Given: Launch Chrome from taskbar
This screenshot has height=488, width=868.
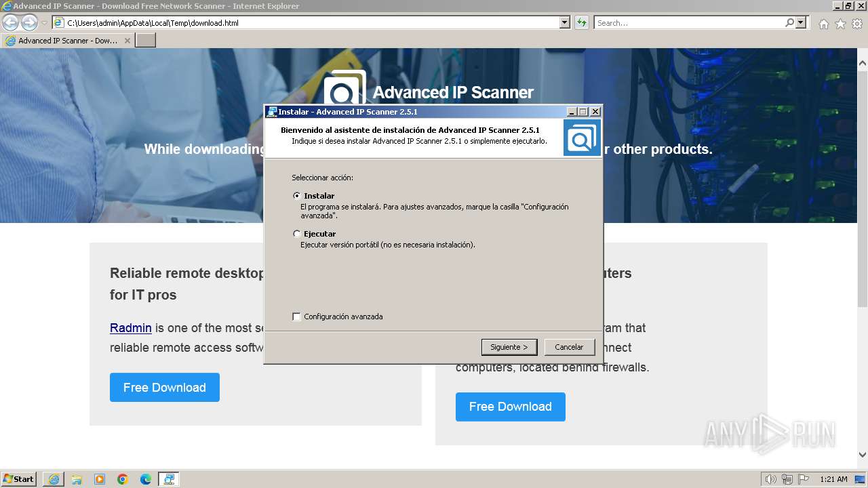Looking at the screenshot, I should (x=123, y=479).
